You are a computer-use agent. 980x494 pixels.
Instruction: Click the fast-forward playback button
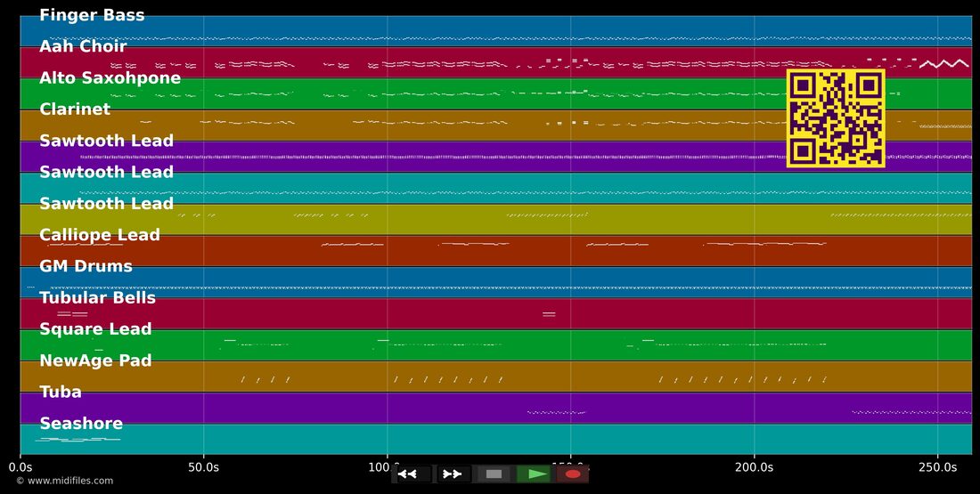(453, 474)
